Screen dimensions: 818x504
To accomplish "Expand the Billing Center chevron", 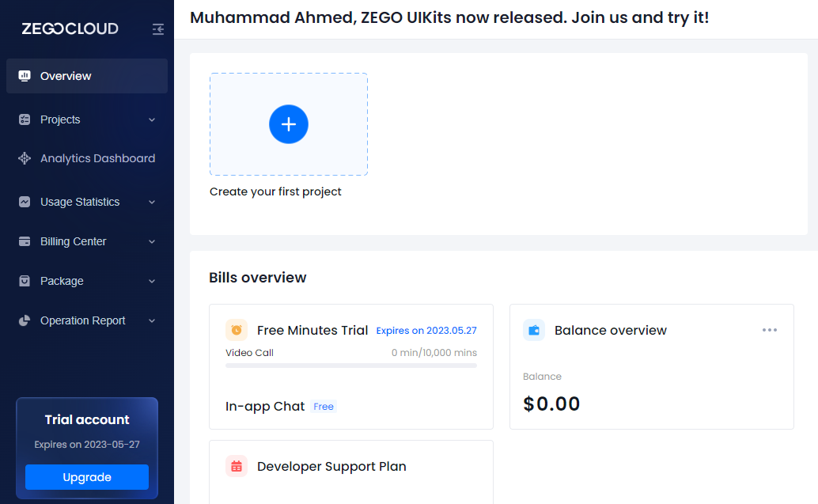I will point(152,241).
